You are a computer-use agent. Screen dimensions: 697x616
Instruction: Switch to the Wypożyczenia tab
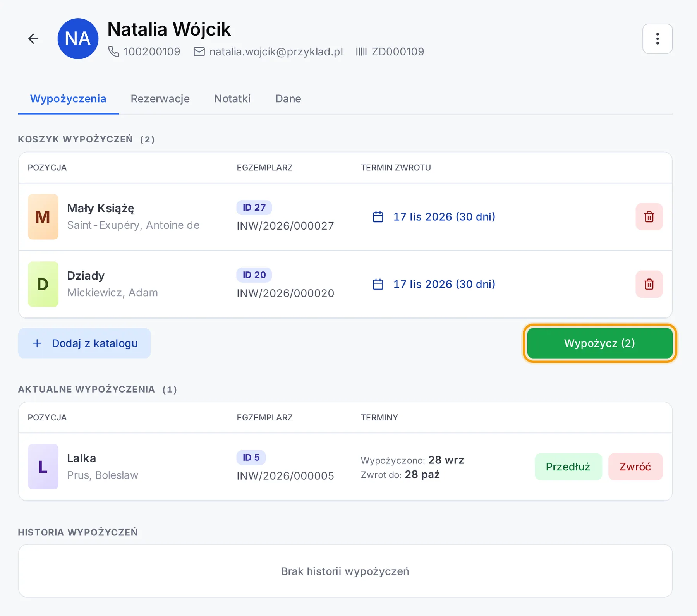[68, 99]
